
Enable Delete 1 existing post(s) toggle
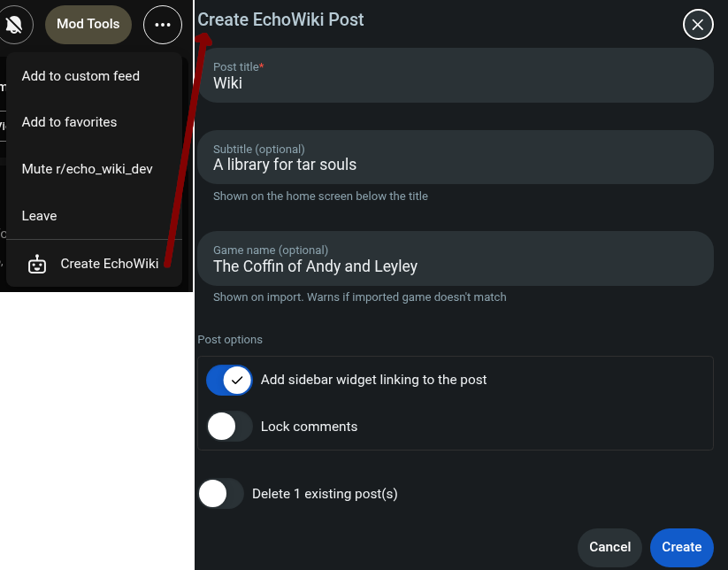click(x=221, y=493)
